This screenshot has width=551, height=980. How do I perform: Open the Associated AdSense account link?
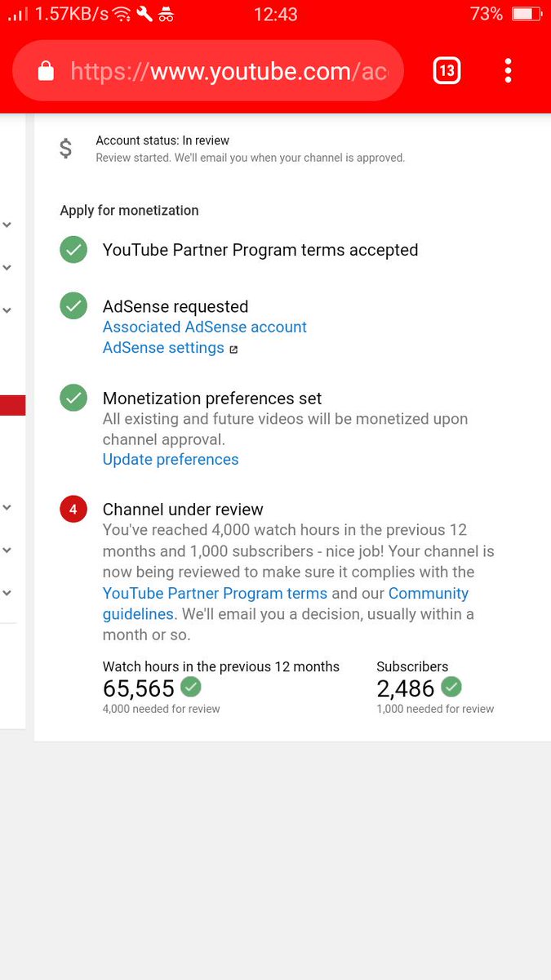click(205, 327)
